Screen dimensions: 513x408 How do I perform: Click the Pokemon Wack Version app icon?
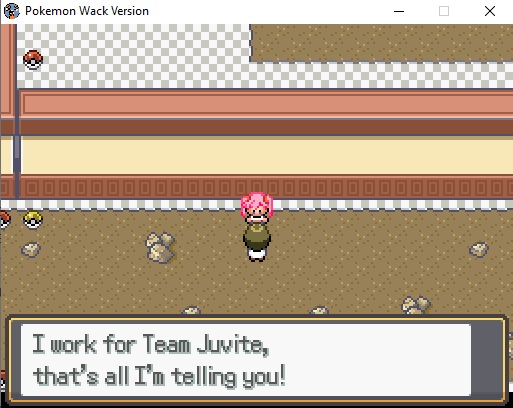click(12, 11)
